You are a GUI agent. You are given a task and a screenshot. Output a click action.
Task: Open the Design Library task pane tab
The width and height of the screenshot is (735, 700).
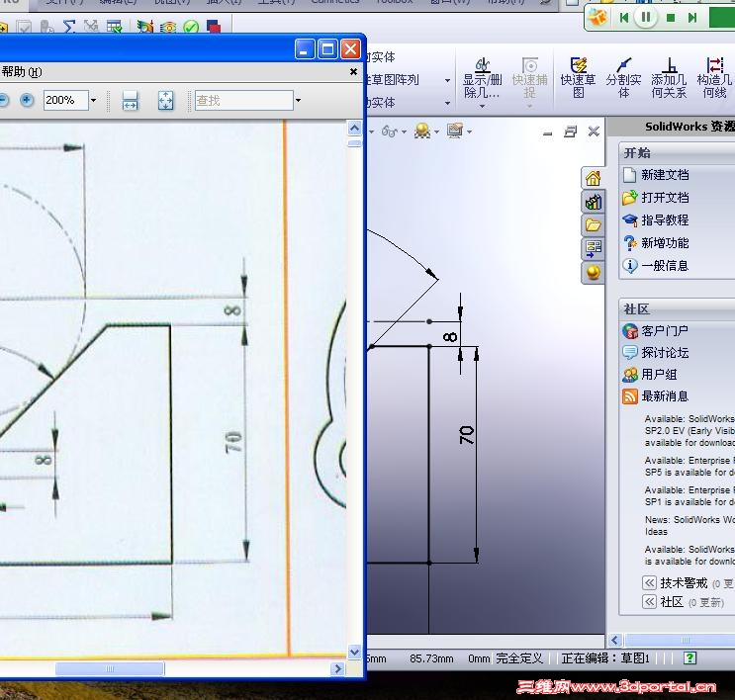(x=593, y=202)
